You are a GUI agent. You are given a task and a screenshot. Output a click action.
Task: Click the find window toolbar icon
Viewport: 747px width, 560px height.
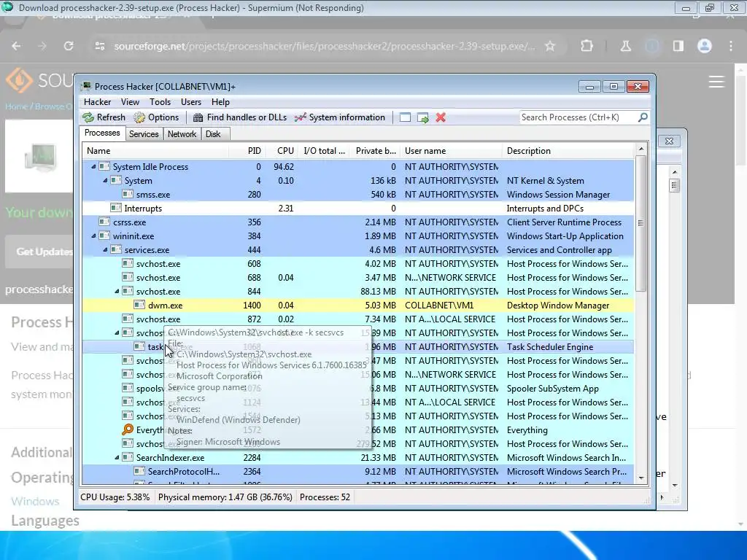[405, 117]
